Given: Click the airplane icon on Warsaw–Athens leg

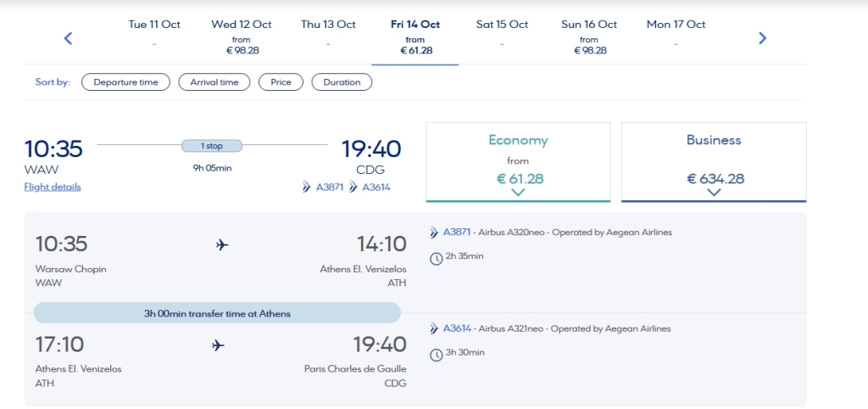Looking at the screenshot, I should click(x=222, y=244).
